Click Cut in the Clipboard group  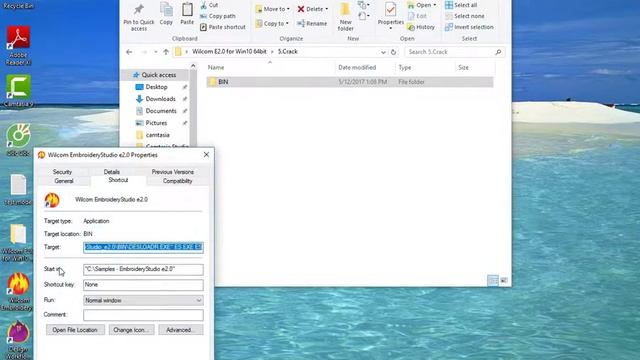(x=209, y=5)
